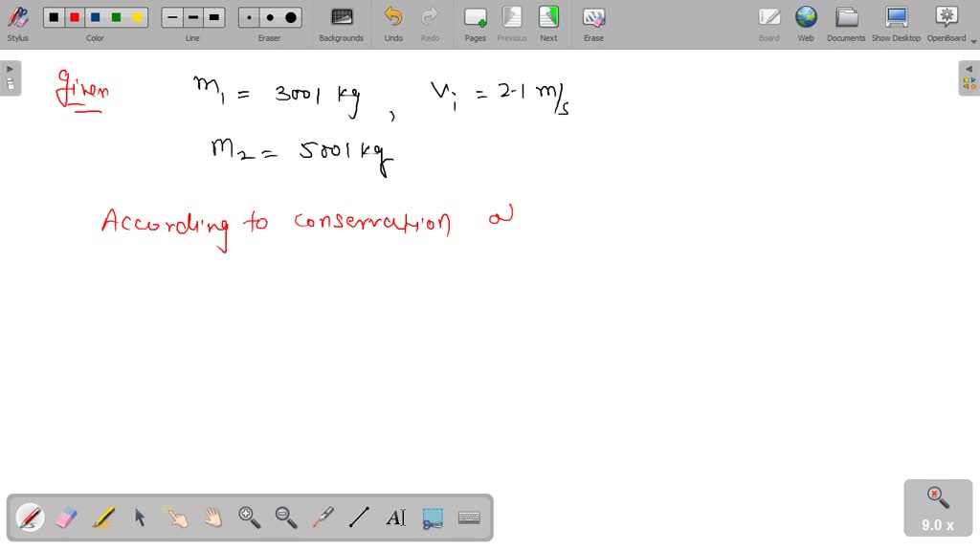Reset the 9.0x zoom level

(x=938, y=507)
